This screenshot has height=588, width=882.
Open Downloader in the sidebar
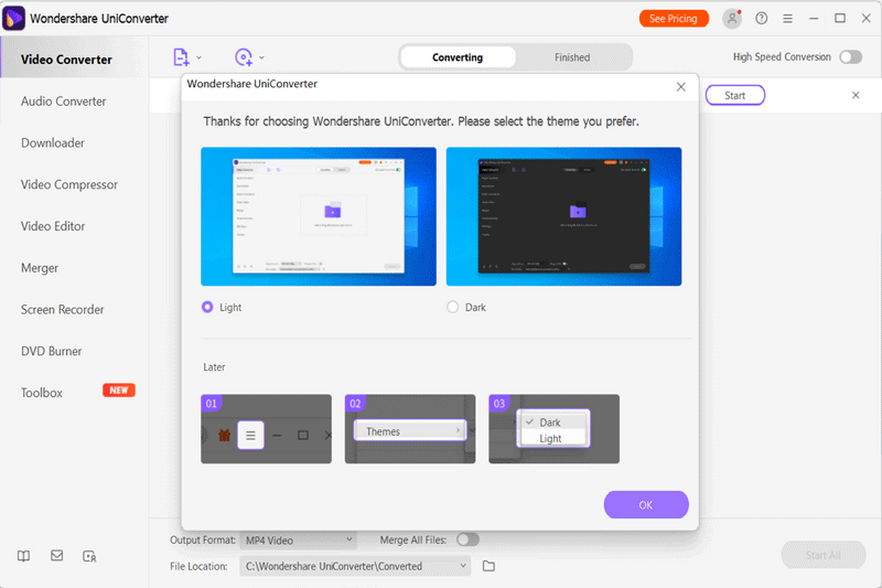[x=52, y=143]
